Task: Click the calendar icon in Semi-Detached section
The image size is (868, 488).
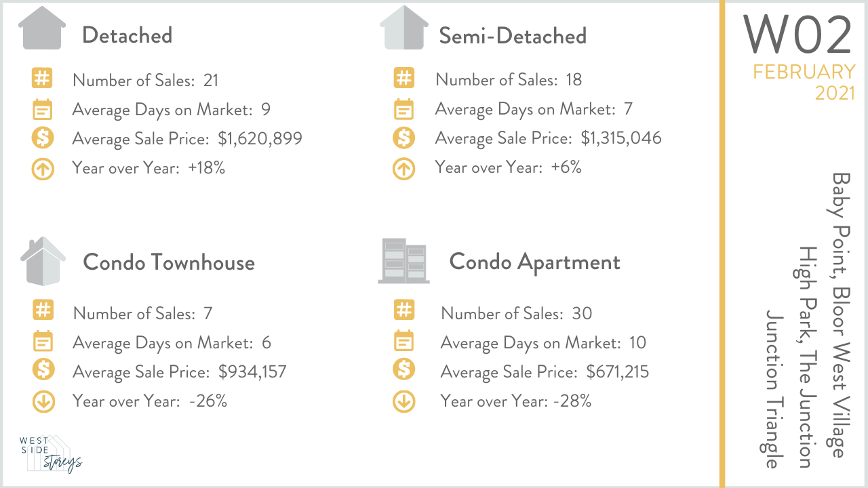Action: pos(403,108)
